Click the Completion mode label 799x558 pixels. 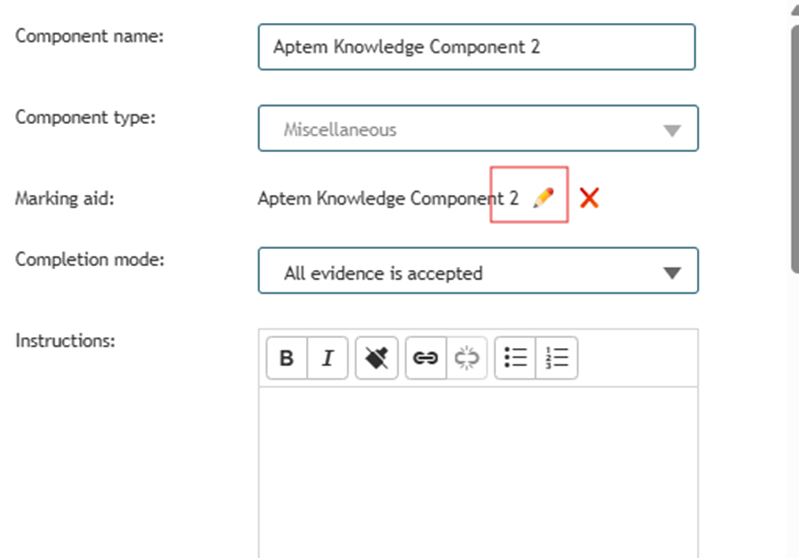pos(90,259)
